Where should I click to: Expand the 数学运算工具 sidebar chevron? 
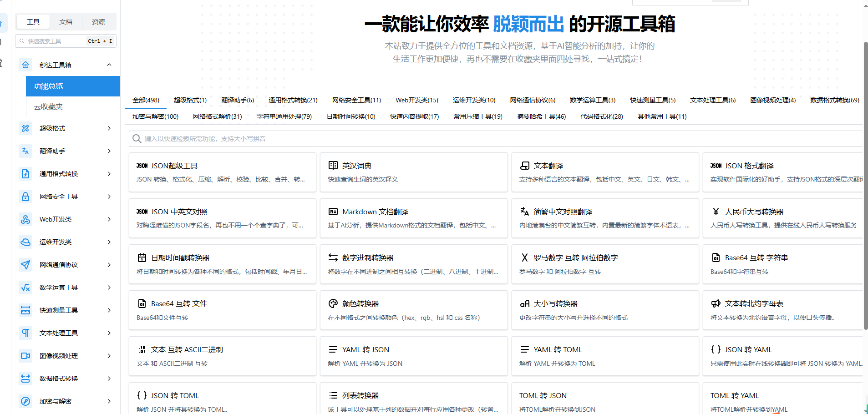(x=109, y=288)
